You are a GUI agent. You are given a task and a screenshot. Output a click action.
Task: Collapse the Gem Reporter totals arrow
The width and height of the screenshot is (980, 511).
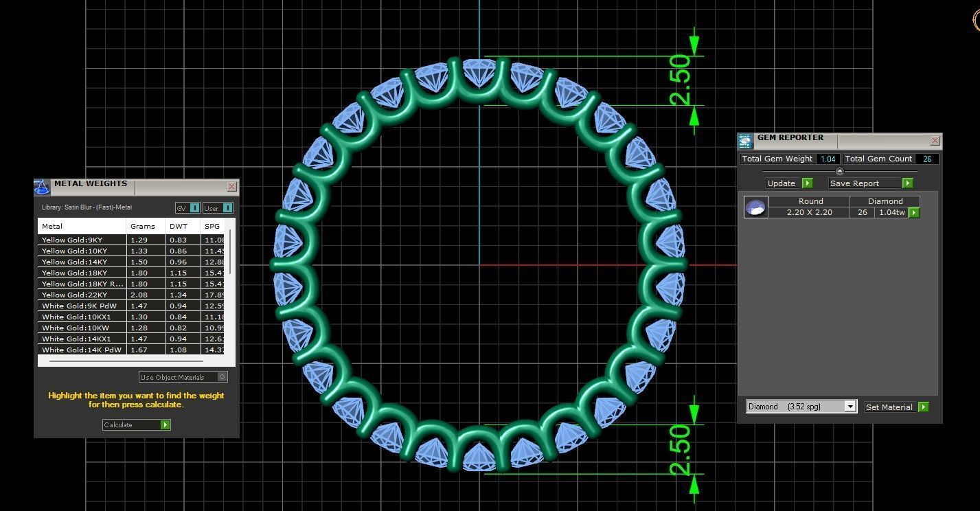[x=839, y=171]
